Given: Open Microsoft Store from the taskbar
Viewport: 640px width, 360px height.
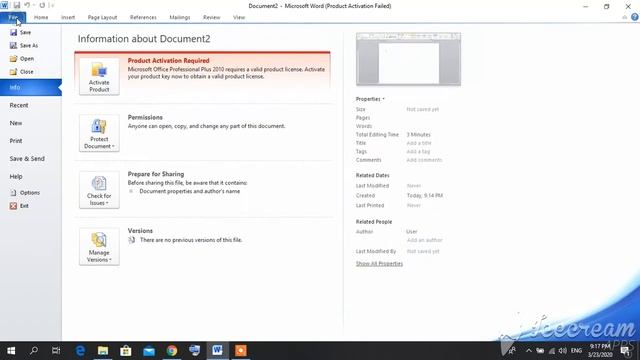Looking at the screenshot, I should pos(126,351).
